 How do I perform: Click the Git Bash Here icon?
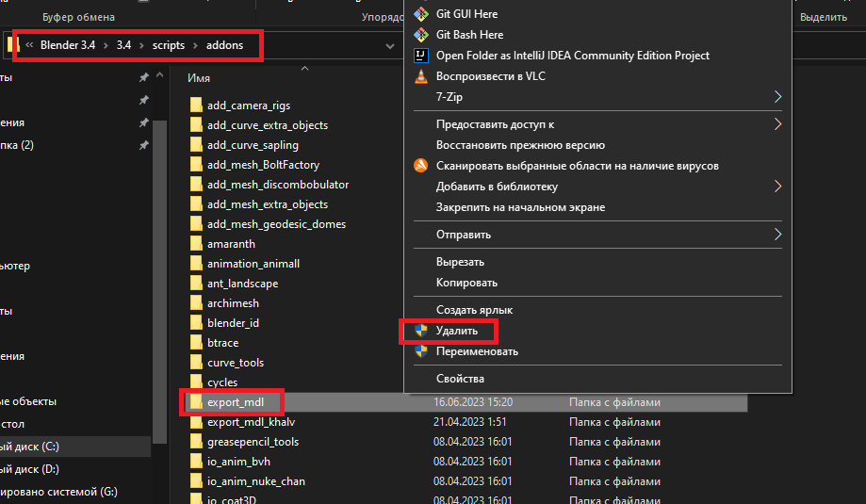[421, 35]
